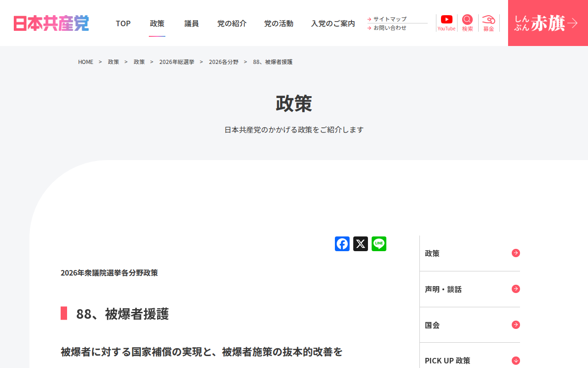The image size is (588, 368).
Task: Open the しんぶん赤旗 banner link
Action: tap(548, 23)
